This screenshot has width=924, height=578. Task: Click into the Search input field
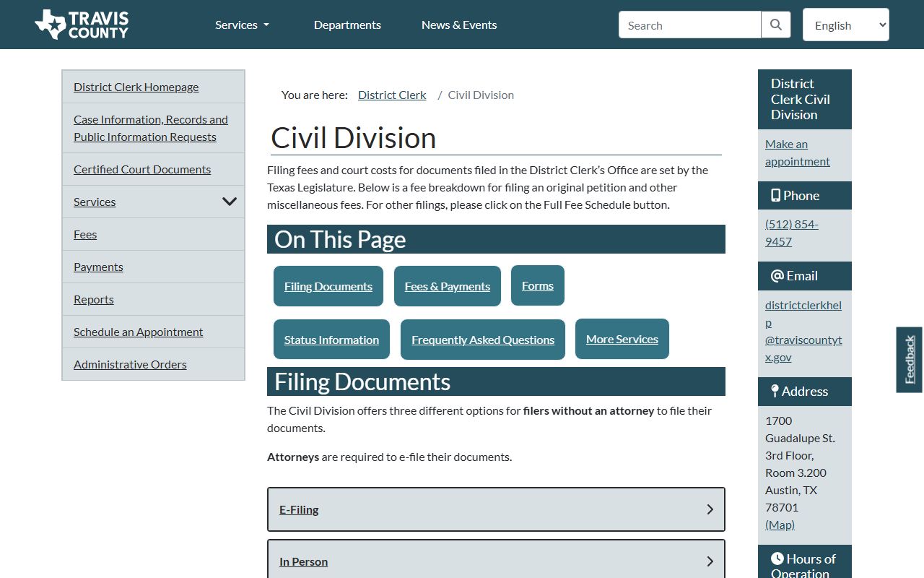689,25
